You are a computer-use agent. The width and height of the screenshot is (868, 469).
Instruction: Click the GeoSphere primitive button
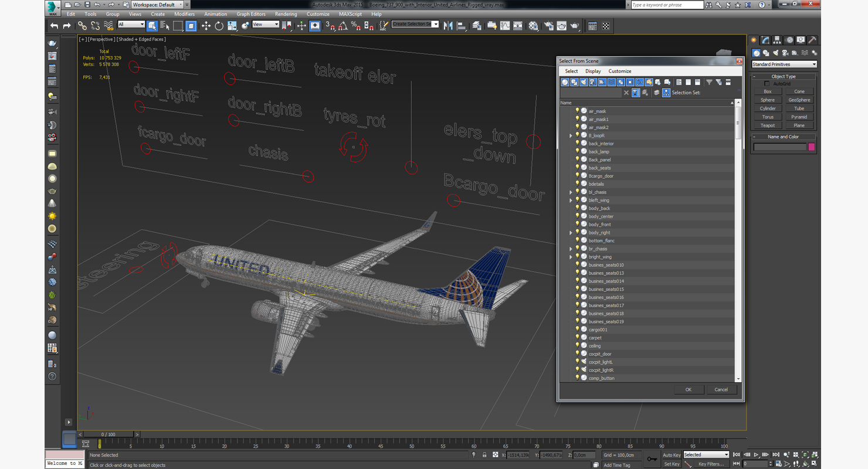click(x=799, y=100)
